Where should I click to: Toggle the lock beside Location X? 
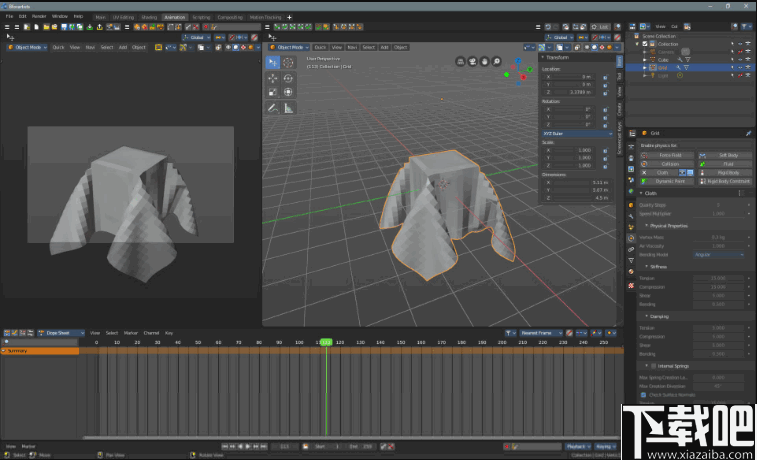(x=605, y=77)
